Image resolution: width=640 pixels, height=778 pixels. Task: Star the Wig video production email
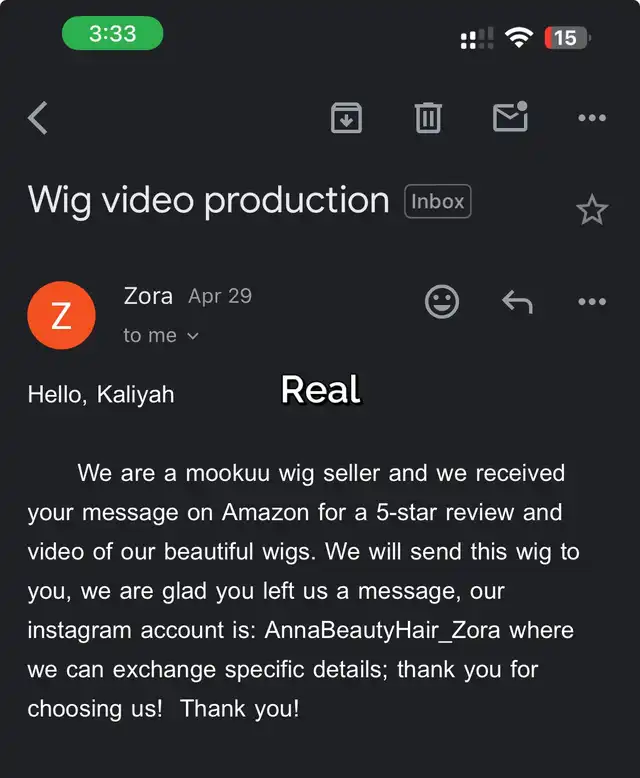coord(592,209)
